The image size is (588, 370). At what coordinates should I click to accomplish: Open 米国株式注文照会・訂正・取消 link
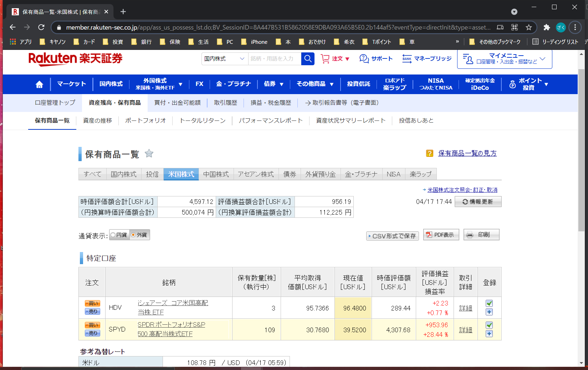coord(462,190)
